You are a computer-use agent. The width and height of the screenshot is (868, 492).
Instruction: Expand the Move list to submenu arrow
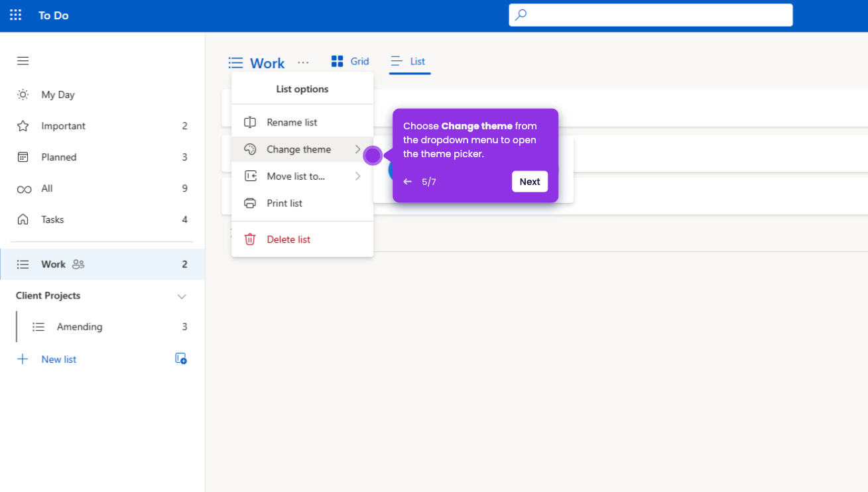357,176
